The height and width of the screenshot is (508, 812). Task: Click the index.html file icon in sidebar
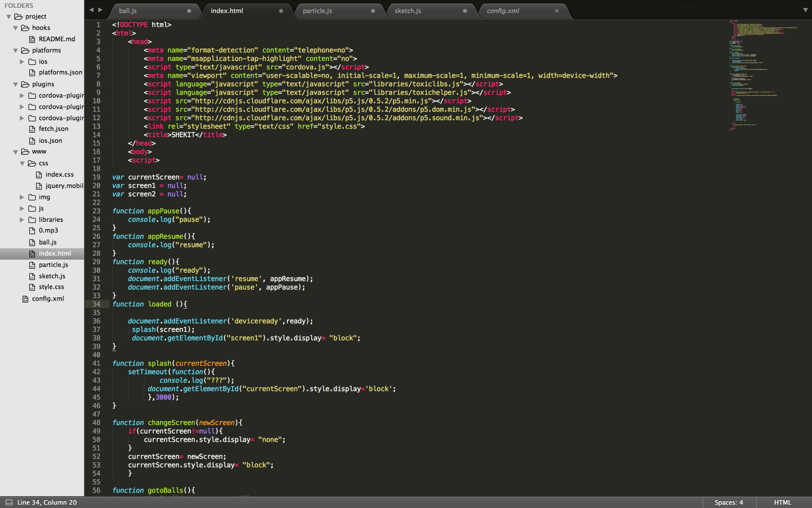[x=32, y=254]
